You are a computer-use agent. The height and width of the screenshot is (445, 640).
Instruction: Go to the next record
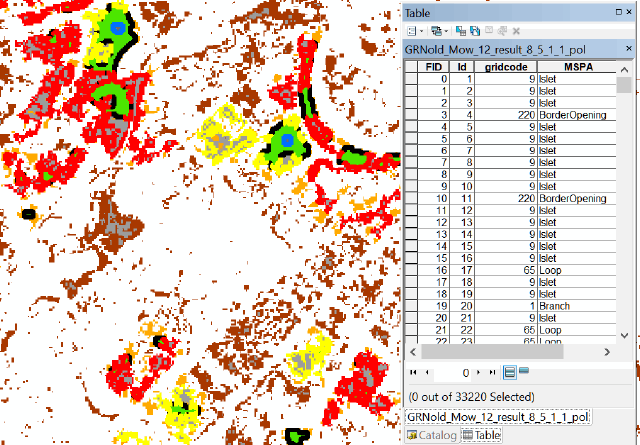coord(478,372)
